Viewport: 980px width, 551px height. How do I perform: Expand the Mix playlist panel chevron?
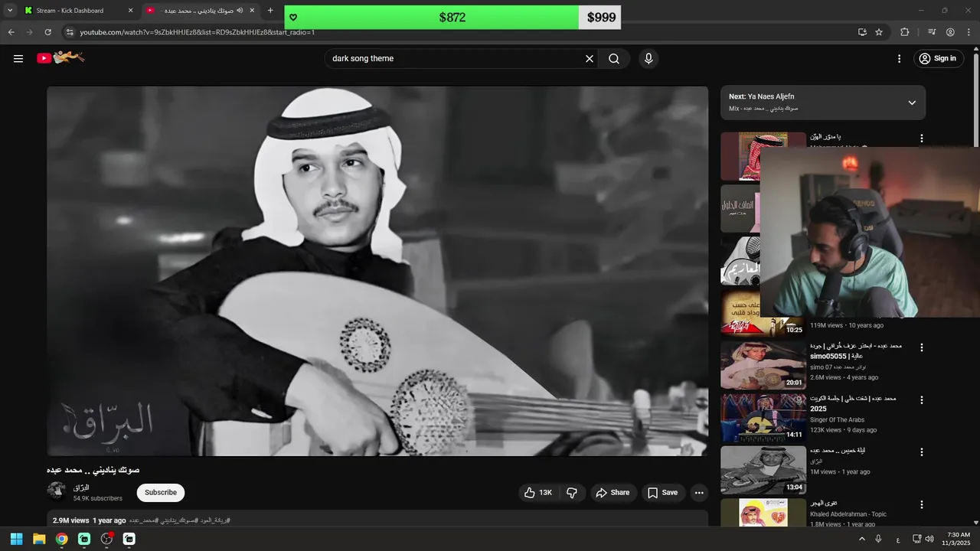(x=911, y=103)
